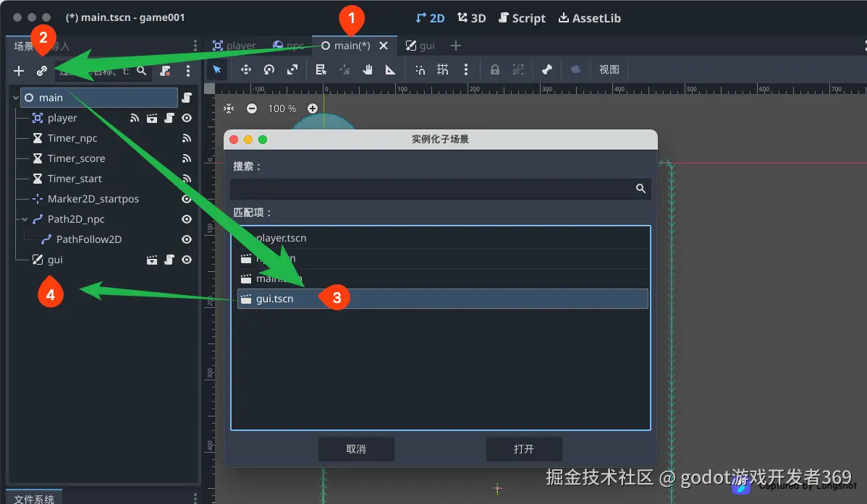Image resolution: width=867 pixels, height=504 pixels.
Task: Select the Rotate Mode tool
Action: click(269, 69)
